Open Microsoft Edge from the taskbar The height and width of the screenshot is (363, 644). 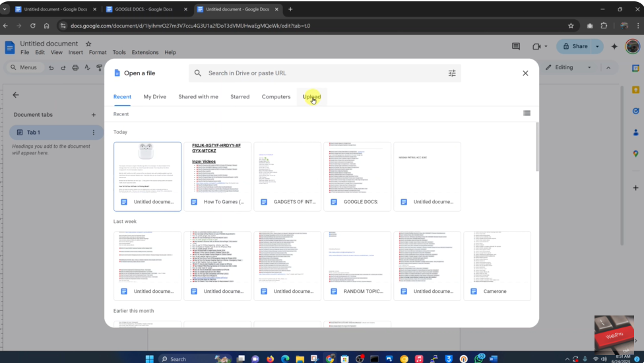pyautogui.click(x=285, y=359)
